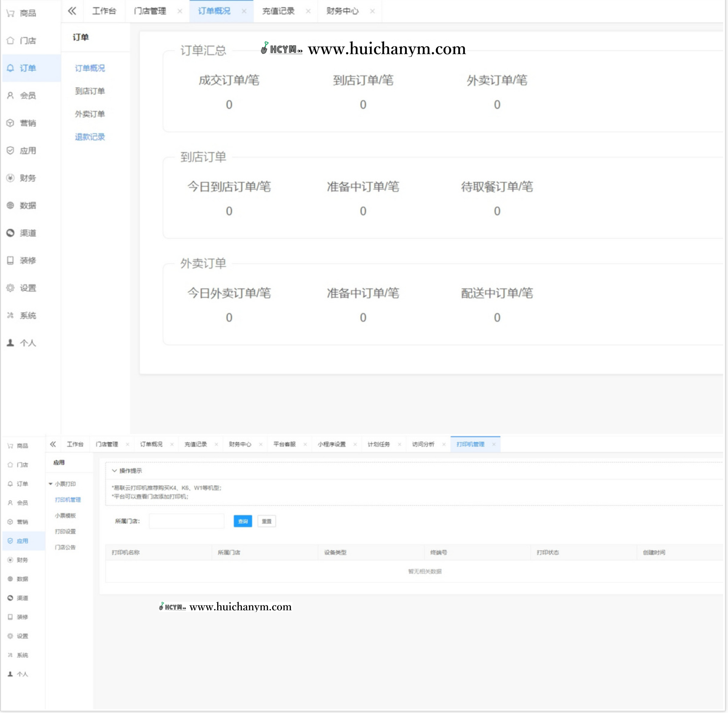
Task: Open the 打印设置 menu entry
Action: point(65,531)
